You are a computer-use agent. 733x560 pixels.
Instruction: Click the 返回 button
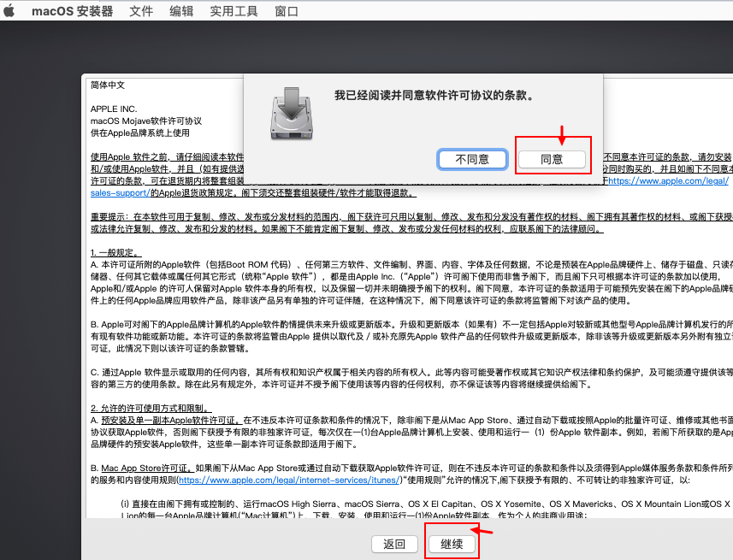(394, 544)
